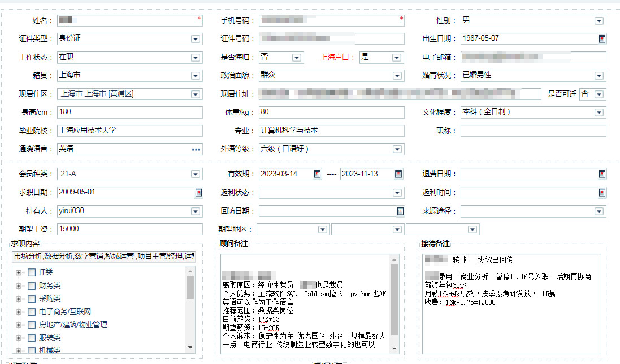Click the ellipsis button in 通晓语言 field
The image size is (620, 364).
(196, 149)
